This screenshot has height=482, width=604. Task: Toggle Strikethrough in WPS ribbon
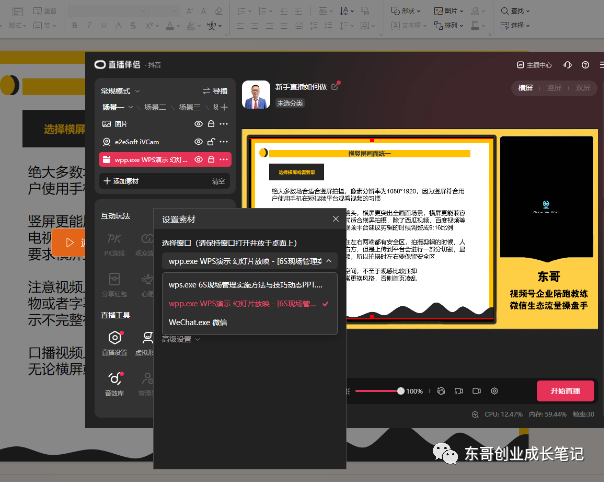(133, 25)
